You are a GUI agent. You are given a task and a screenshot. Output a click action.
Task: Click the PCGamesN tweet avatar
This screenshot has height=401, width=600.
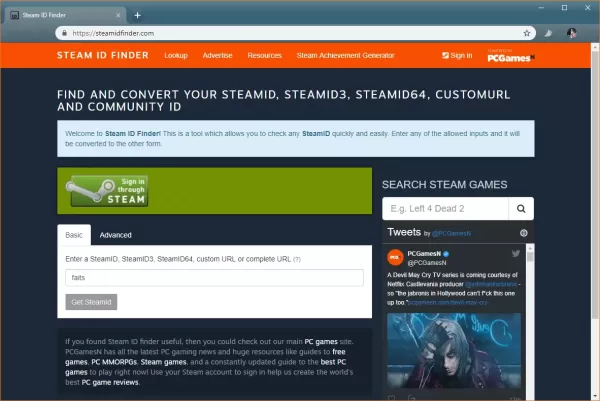395,258
